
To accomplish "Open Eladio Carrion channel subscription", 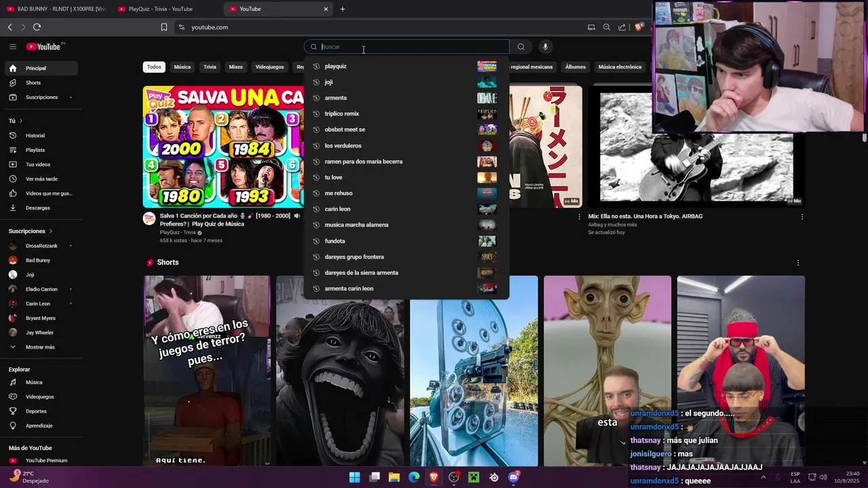I will pos(40,289).
